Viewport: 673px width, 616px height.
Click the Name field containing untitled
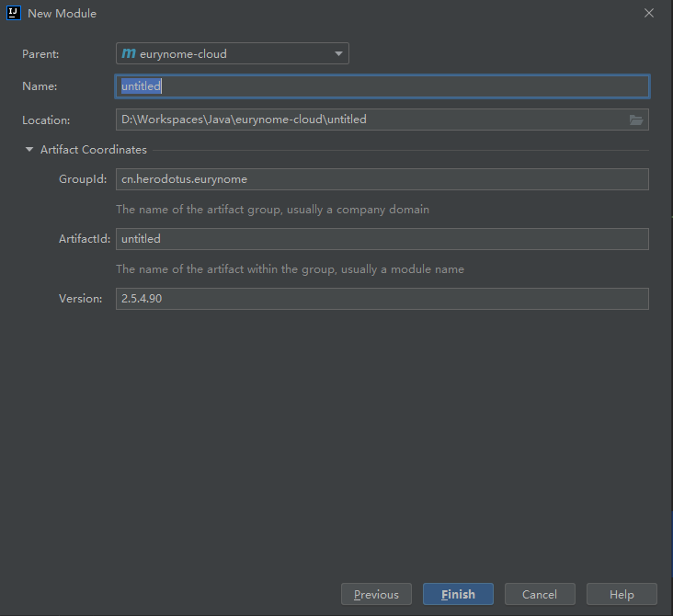[x=382, y=86]
